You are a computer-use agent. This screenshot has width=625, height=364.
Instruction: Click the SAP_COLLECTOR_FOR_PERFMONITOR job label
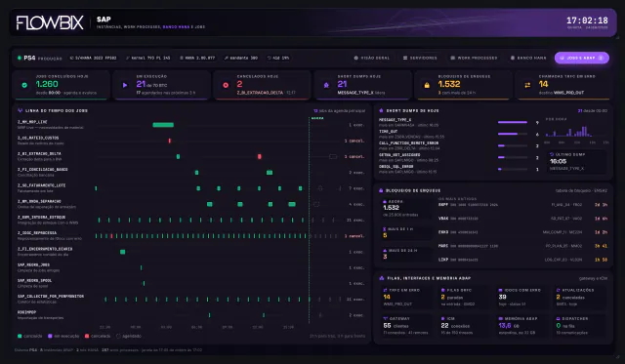pyautogui.click(x=51, y=297)
